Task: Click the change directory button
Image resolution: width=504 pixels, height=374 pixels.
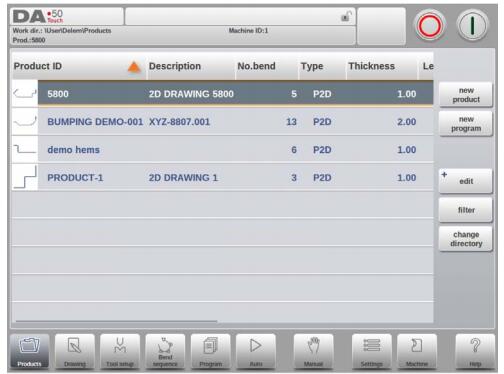Action: (466, 239)
